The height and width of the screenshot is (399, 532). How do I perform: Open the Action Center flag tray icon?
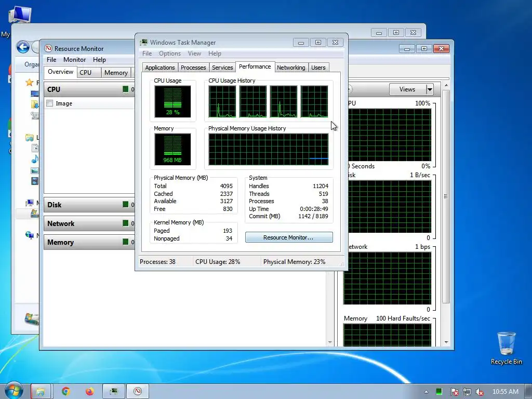point(454,392)
